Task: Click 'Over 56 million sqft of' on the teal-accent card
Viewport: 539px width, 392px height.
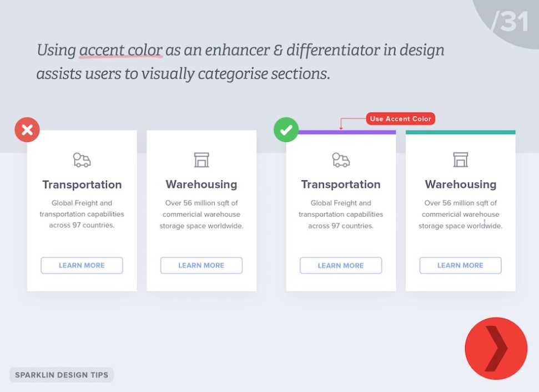Action: [x=461, y=203]
